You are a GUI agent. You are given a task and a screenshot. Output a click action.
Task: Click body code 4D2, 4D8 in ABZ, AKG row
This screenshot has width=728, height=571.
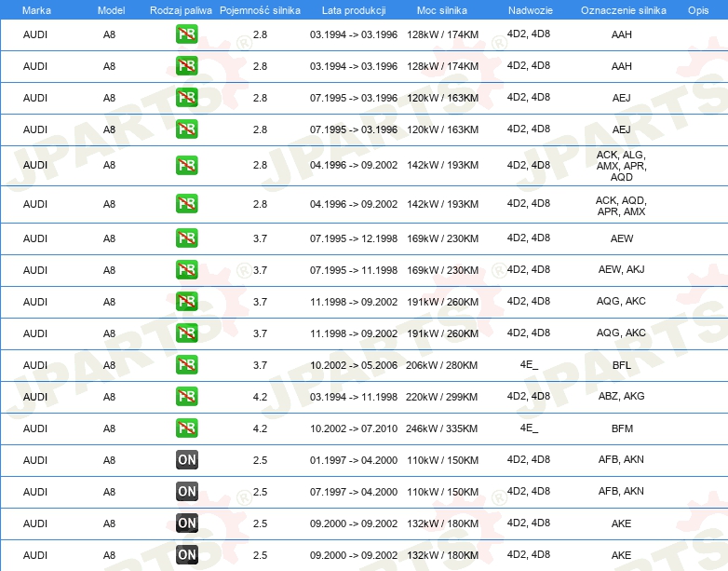click(529, 396)
